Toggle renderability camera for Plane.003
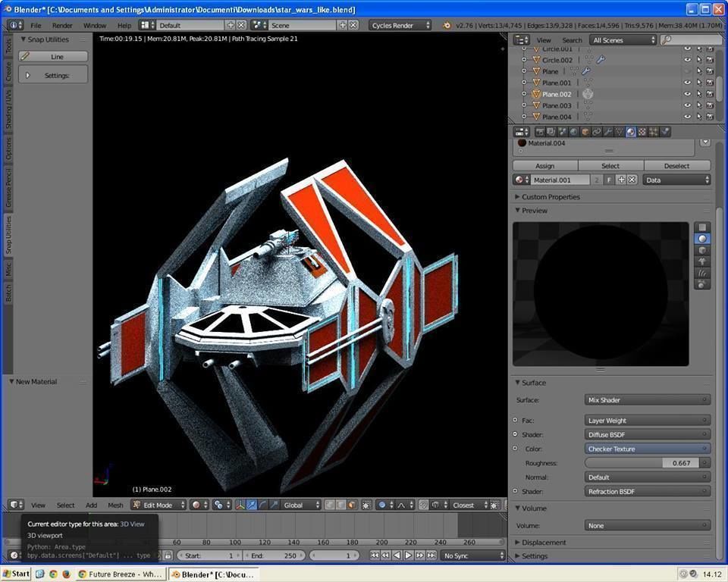The width and height of the screenshot is (728, 582). (710, 105)
